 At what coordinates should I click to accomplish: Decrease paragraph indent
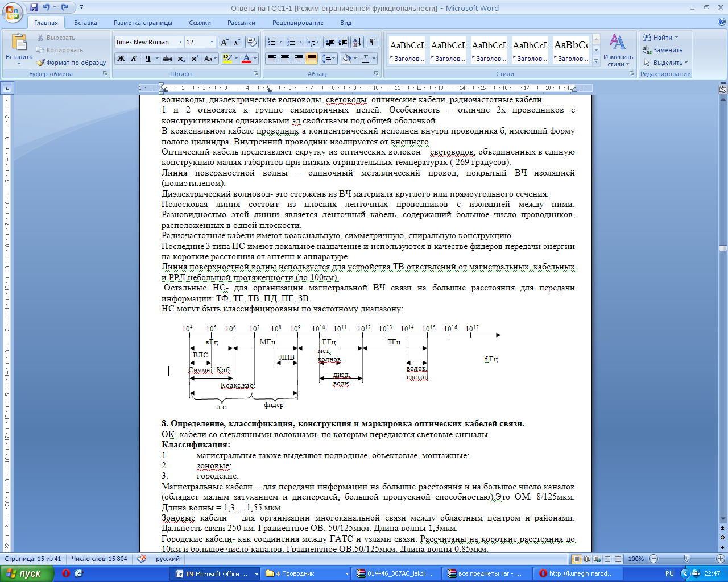[330, 42]
